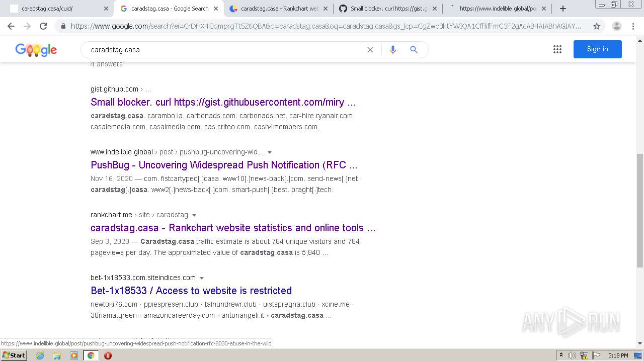Start voice search with the microphone icon
This screenshot has width=644, height=362.
[393, 50]
